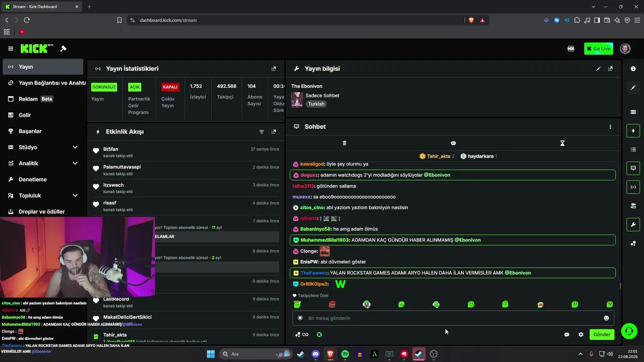The width and height of the screenshot is (644, 362).
Task: Open the Windows Start menu
Action: pyautogui.click(x=210, y=354)
